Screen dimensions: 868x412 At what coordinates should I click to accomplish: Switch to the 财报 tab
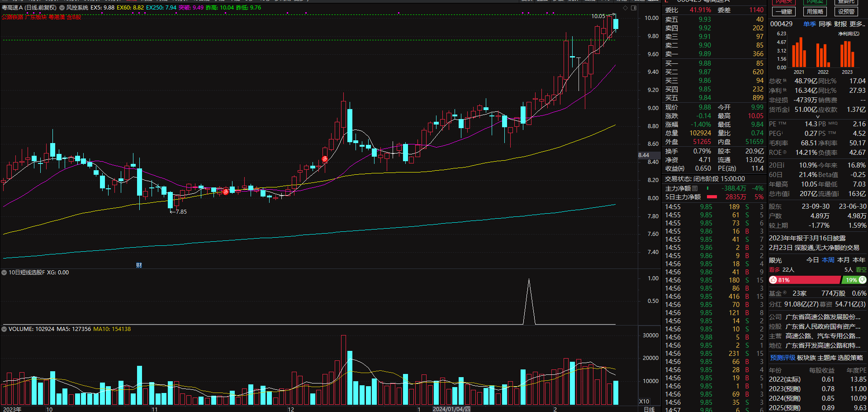pos(840,24)
